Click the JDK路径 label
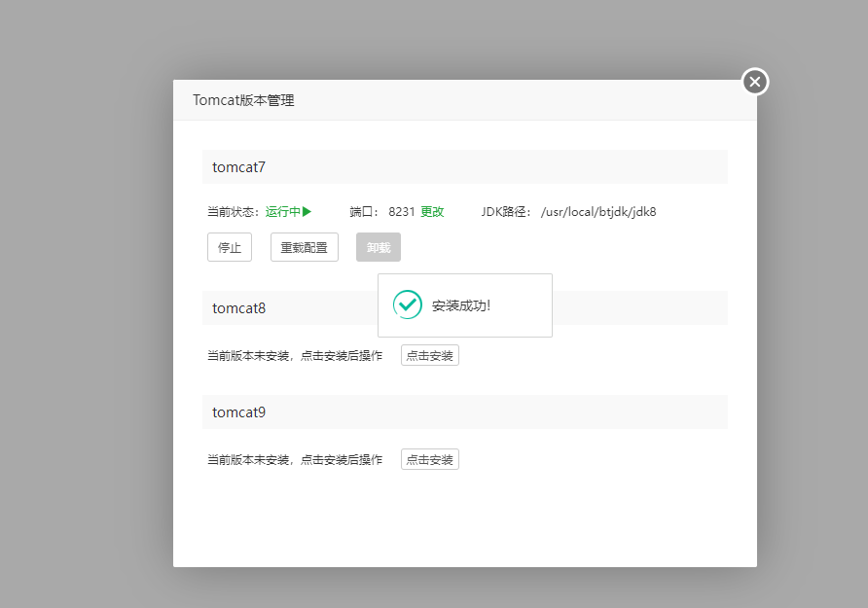Image resolution: width=868 pixels, height=608 pixels. coord(507,212)
